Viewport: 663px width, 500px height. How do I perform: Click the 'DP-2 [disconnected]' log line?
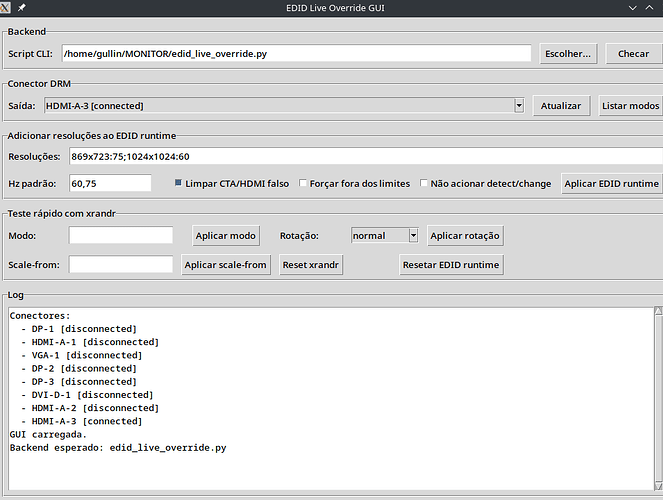84,369
